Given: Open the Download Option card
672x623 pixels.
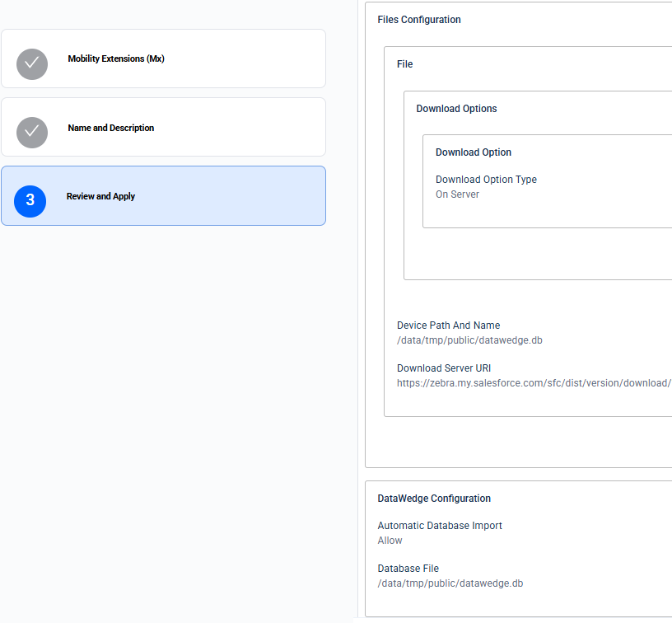Looking at the screenshot, I should (473, 152).
